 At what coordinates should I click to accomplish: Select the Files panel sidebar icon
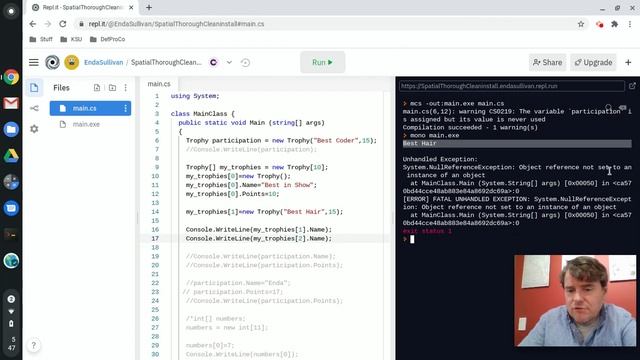pos(34,88)
